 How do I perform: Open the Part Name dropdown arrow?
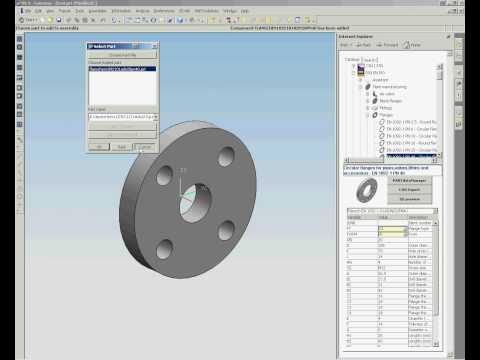click(156, 117)
